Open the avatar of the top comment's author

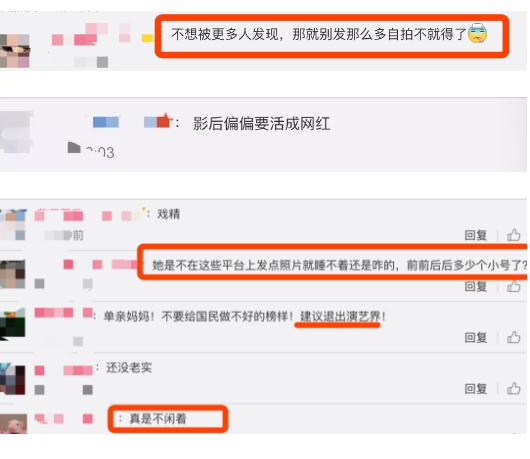[15, 51]
